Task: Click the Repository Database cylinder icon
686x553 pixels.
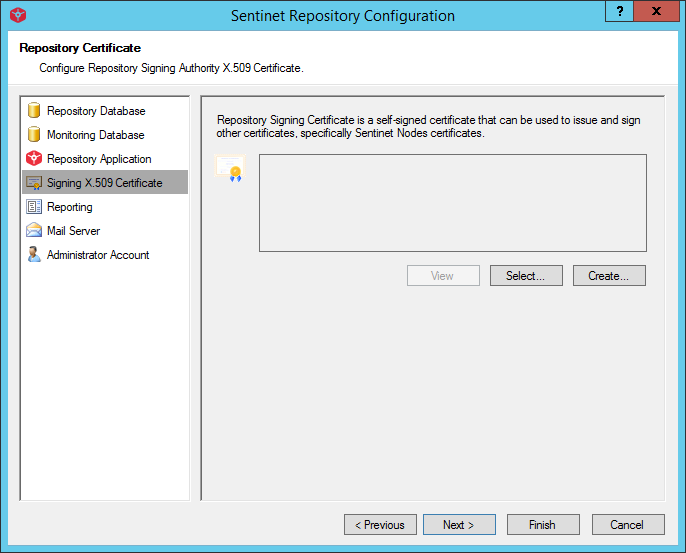Action: (x=34, y=110)
